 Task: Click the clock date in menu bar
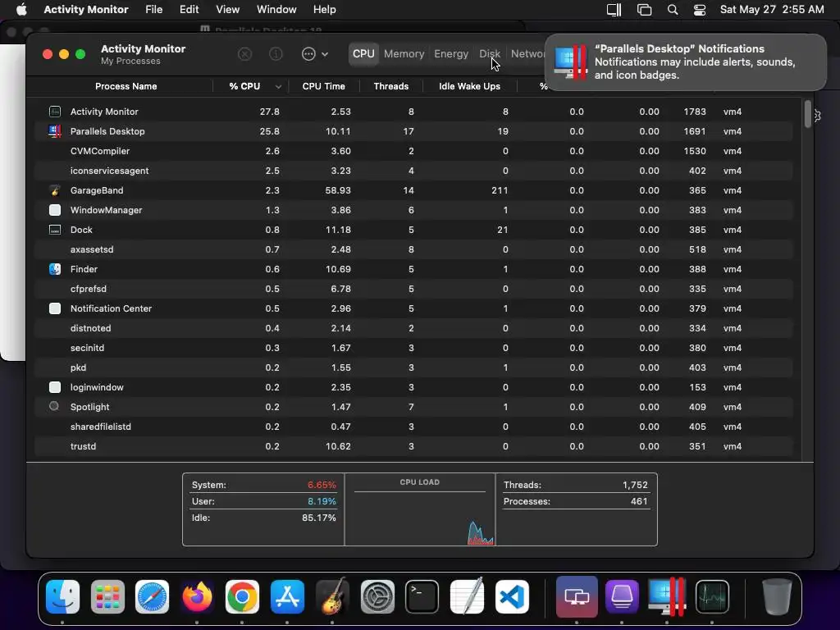(772, 9)
